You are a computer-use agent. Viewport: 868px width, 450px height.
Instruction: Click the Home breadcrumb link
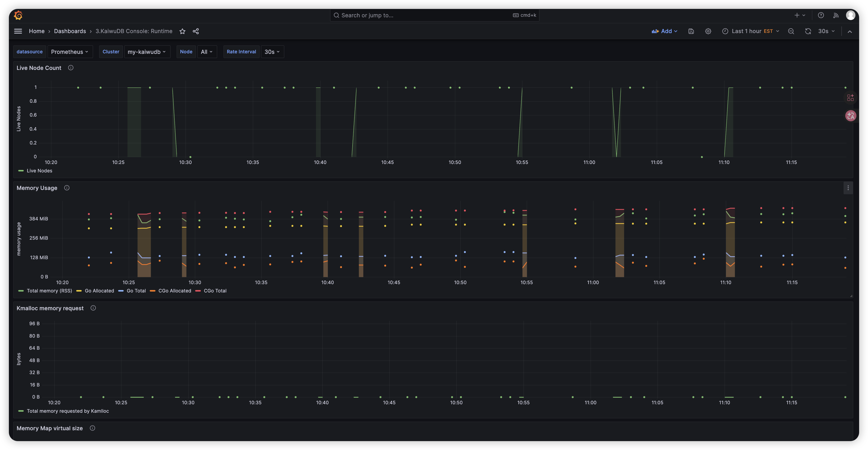pos(36,31)
